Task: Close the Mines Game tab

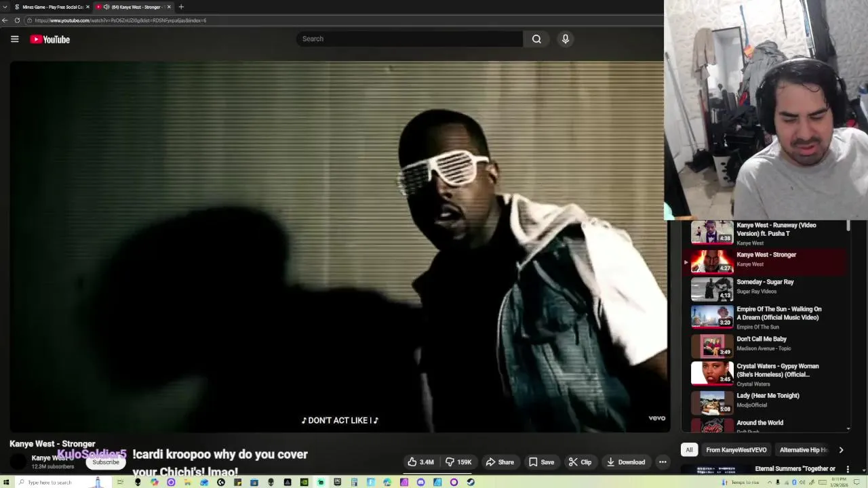Action: [x=87, y=7]
